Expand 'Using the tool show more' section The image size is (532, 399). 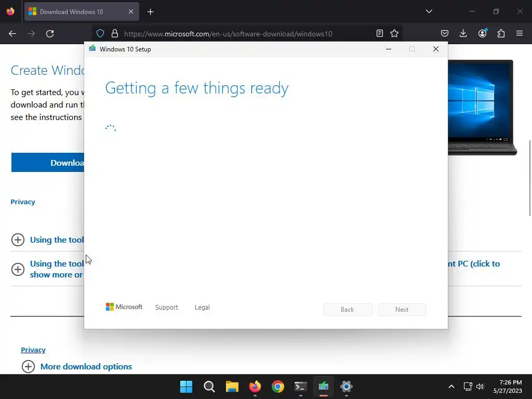(47, 269)
